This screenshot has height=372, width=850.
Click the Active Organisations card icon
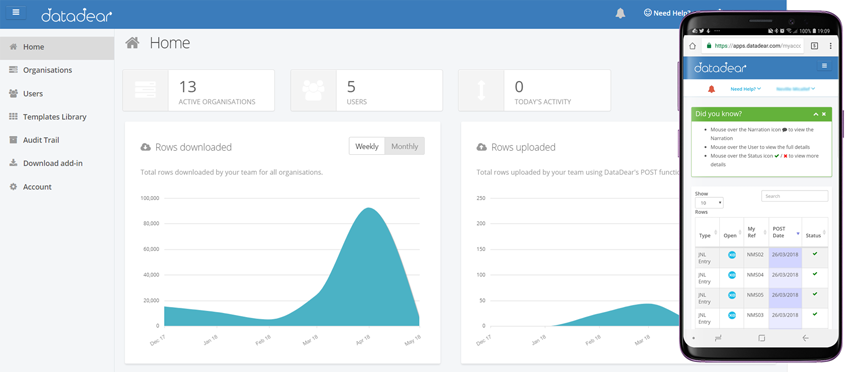point(145,90)
